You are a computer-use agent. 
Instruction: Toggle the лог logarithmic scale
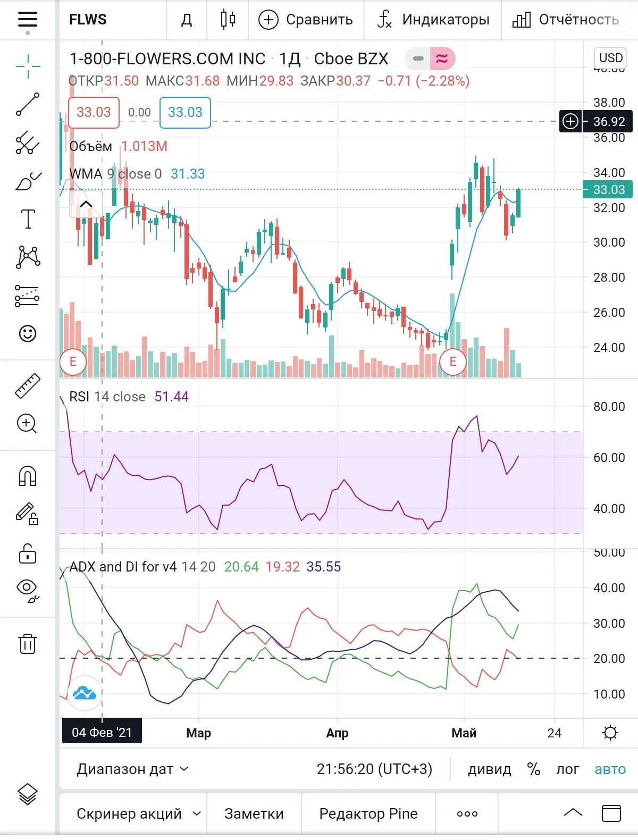coord(568,769)
